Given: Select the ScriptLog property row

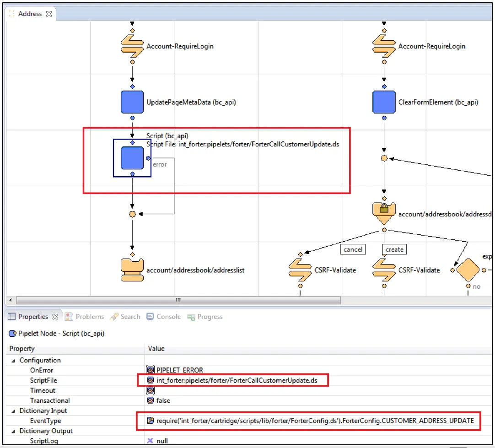Looking at the screenshot, I should 249,441.
